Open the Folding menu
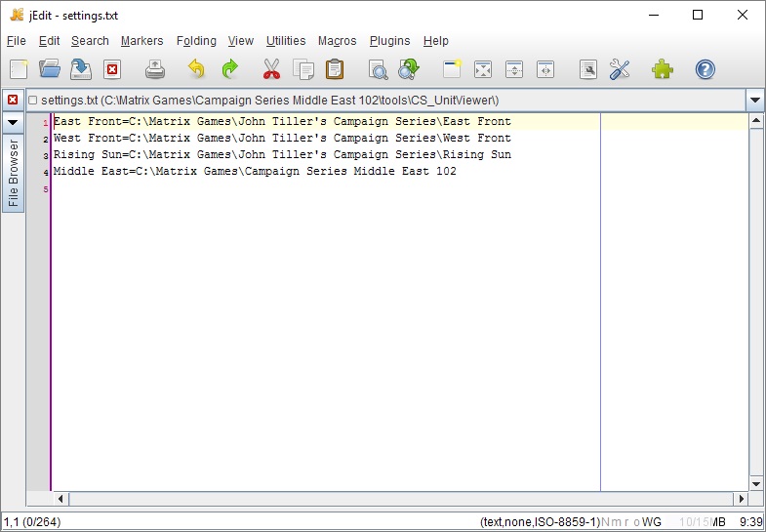The height and width of the screenshot is (532, 766). pyautogui.click(x=196, y=41)
